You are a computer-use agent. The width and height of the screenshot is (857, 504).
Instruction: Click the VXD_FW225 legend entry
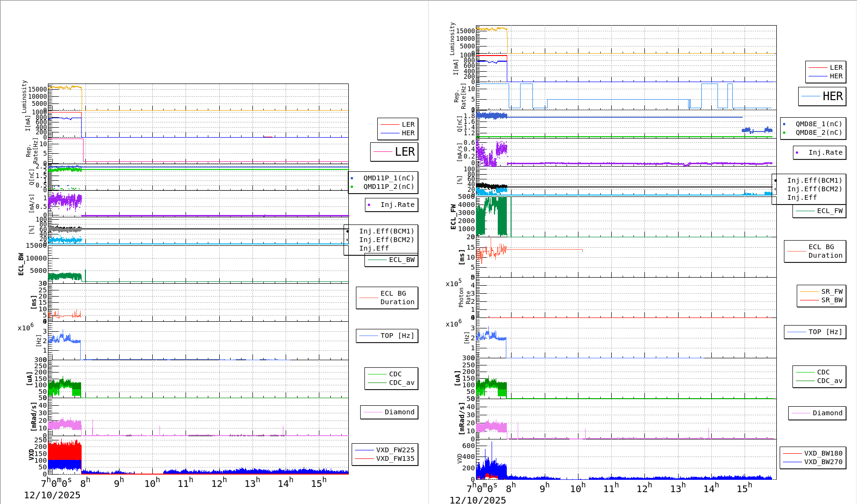tap(395, 450)
